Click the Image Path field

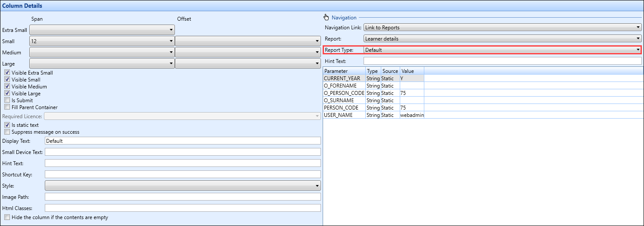(183, 197)
